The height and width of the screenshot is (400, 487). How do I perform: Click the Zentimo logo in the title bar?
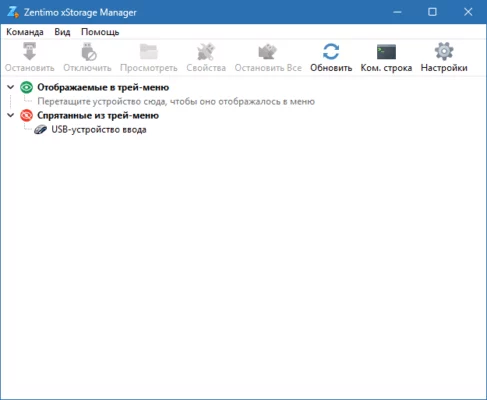[13, 12]
